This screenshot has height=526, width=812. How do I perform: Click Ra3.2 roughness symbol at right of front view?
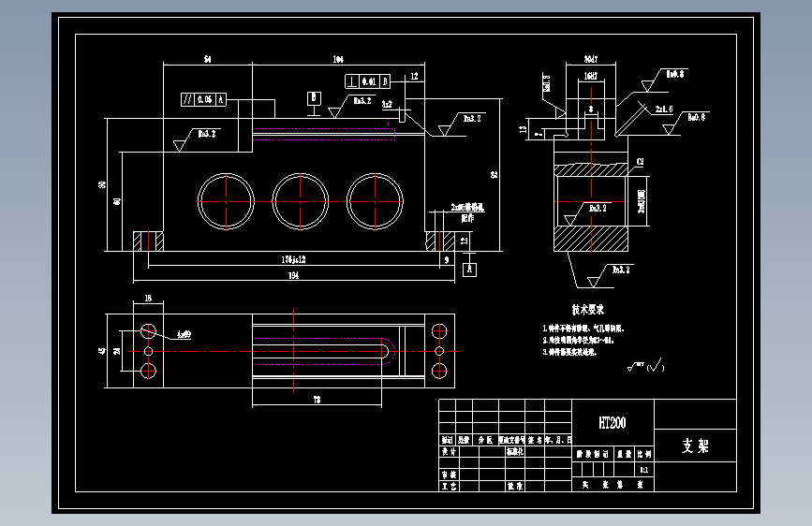(x=460, y=124)
